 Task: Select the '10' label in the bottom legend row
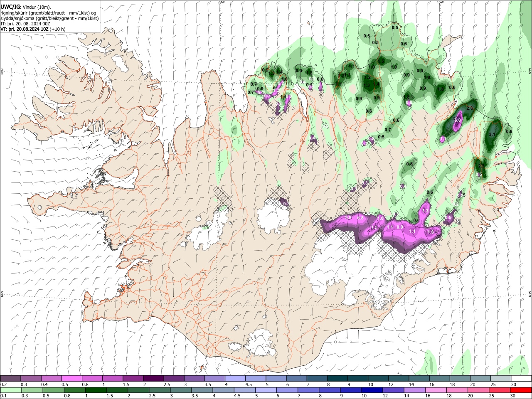pyautogui.click(x=364, y=396)
